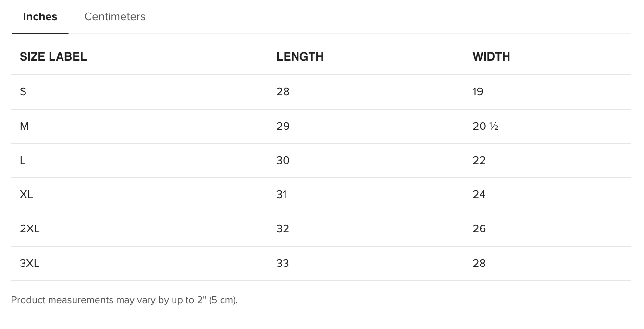Click length value 28 for size S
The image size is (644, 329).
[x=283, y=92]
